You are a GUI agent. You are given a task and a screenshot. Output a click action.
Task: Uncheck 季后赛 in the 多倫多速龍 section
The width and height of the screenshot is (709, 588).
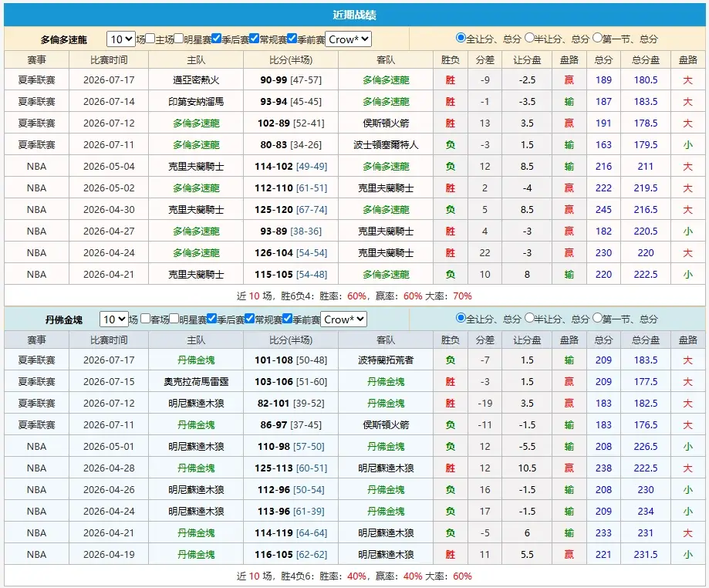coord(217,39)
